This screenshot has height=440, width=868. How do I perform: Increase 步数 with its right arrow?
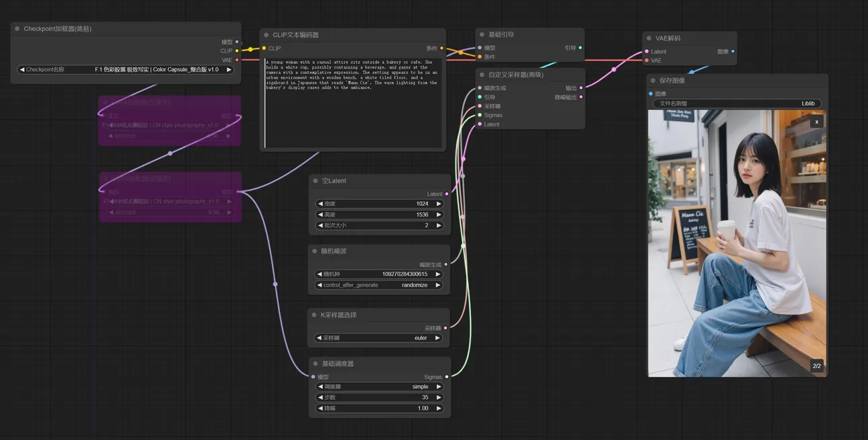coord(438,398)
